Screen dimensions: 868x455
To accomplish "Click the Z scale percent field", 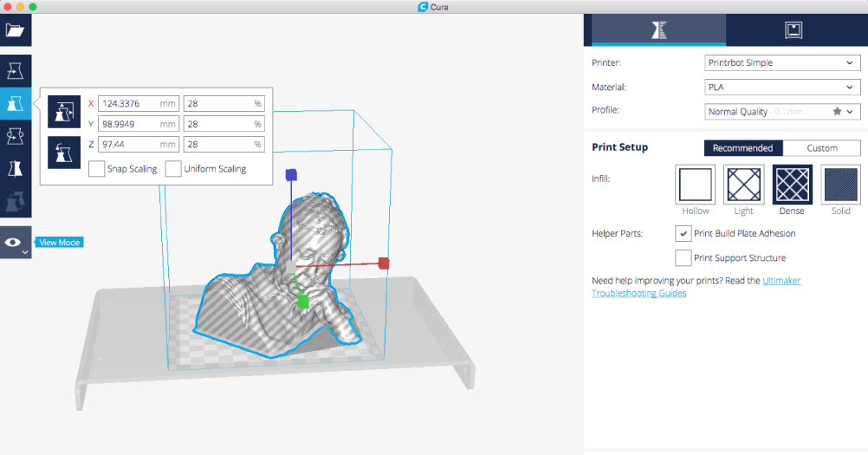I will (x=224, y=144).
